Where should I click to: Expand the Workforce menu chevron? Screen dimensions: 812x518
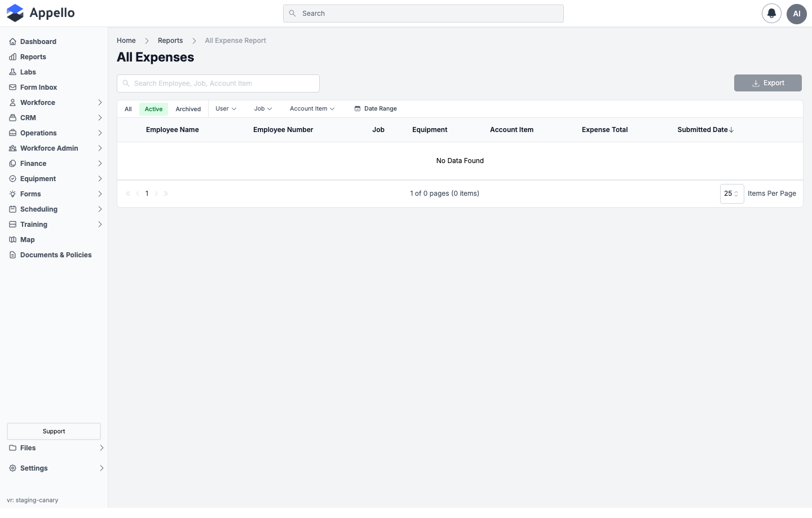pyautogui.click(x=100, y=103)
